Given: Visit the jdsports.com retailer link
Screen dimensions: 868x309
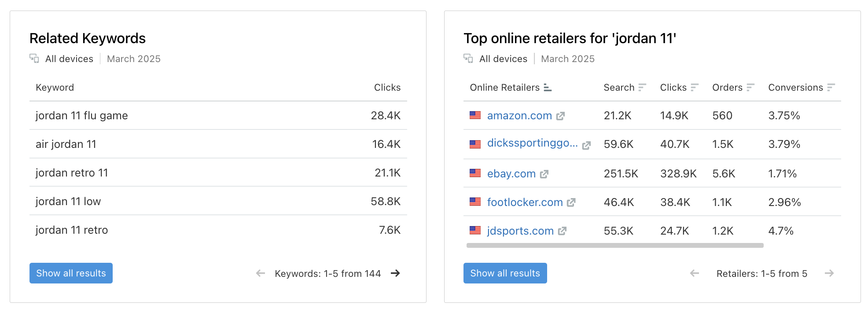Looking at the screenshot, I should coord(520,230).
